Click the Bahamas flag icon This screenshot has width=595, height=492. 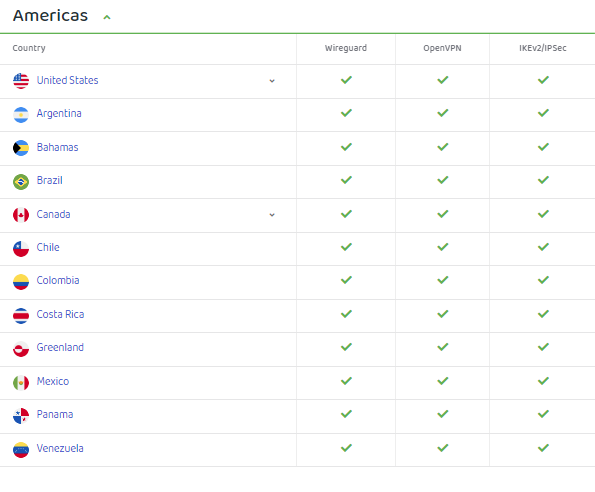[21, 148]
